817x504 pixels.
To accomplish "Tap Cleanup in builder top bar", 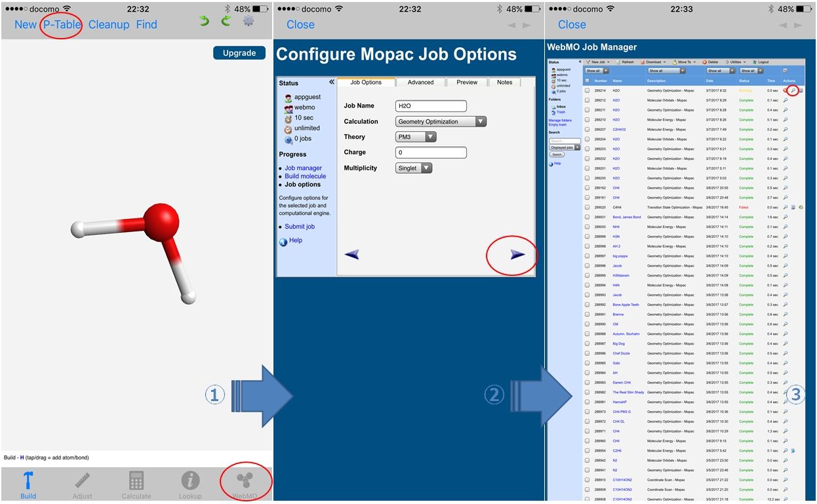I will click(109, 25).
